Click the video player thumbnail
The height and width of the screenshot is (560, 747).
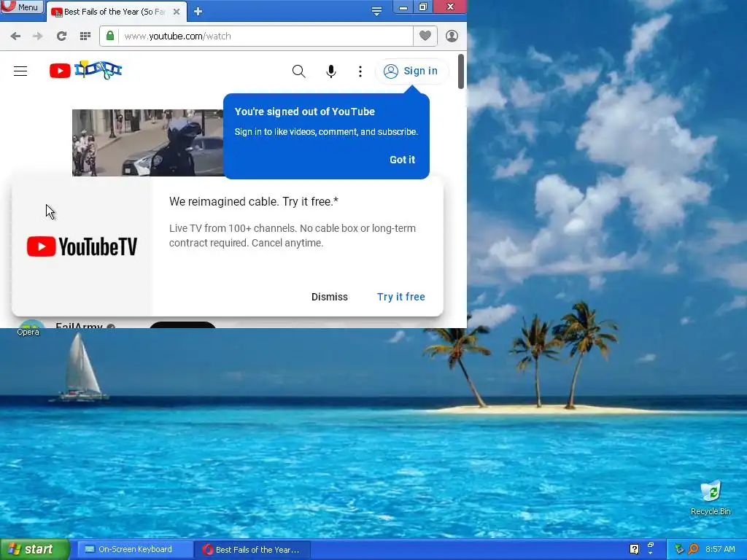tap(147, 143)
